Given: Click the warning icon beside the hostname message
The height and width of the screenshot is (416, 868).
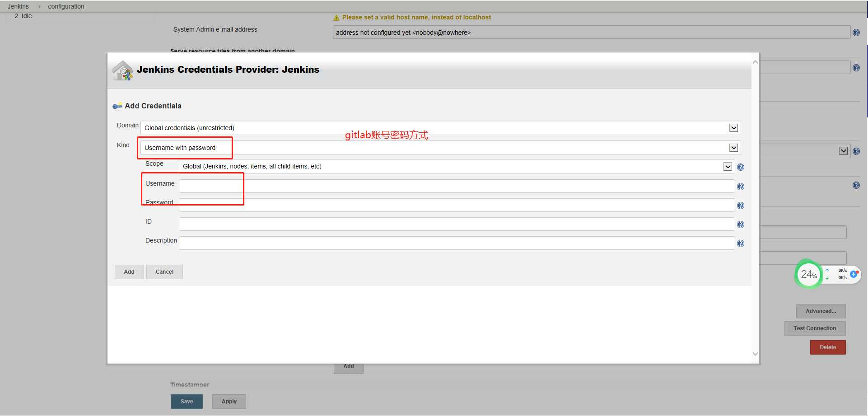Looking at the screenshot, I should coord(336,18).
